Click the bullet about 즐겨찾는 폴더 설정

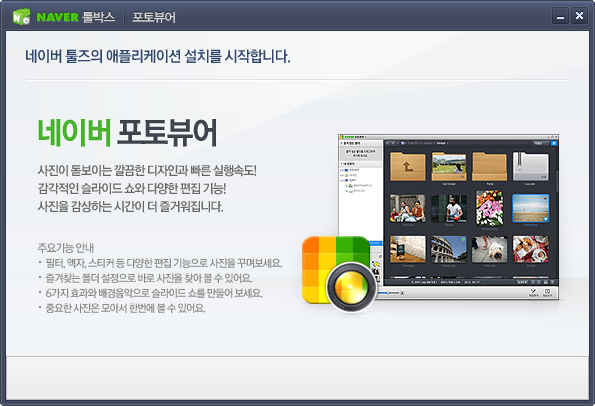tap(145, 278)
